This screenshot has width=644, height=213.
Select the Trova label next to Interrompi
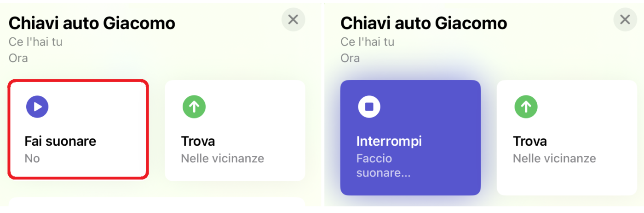(530, 141)
